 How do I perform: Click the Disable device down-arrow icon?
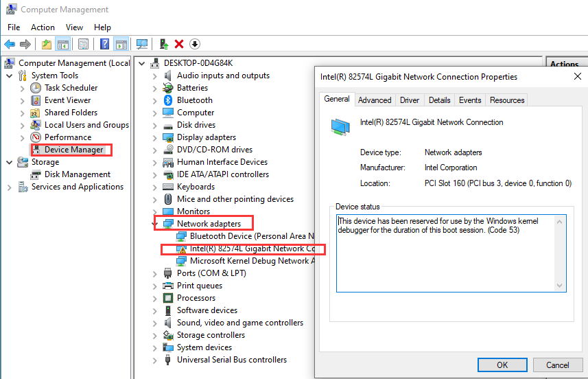[x=195, y=44]
